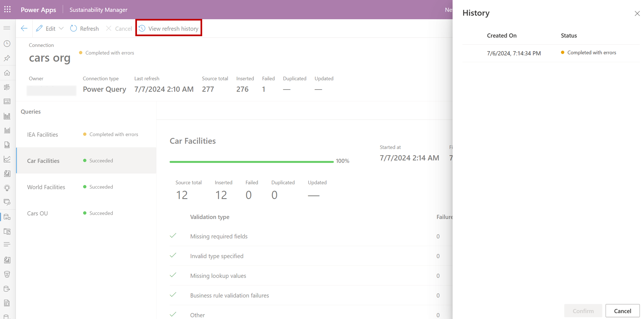Click the Sustainability Manager app name
This screenshot has height=319, width=644.
click(x=98, y=10)
